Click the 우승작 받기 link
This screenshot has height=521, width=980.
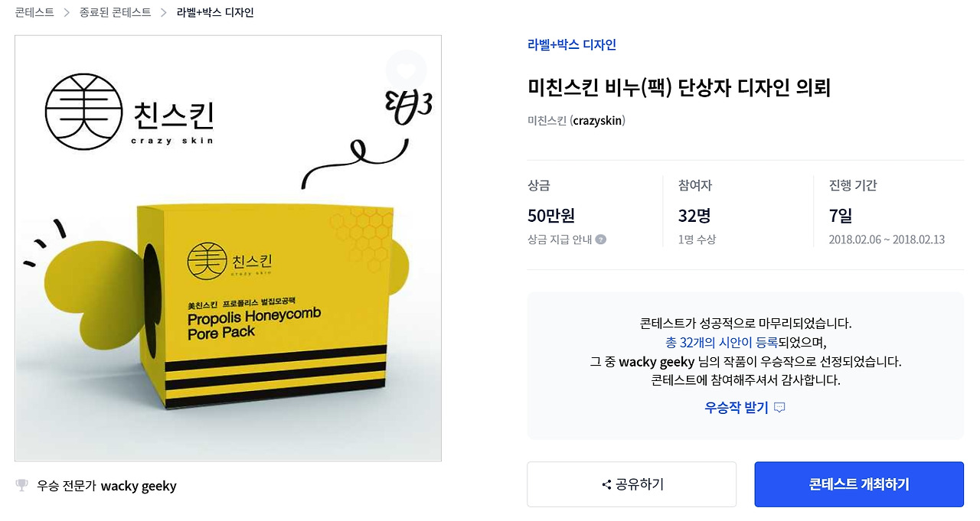point(736,408)
